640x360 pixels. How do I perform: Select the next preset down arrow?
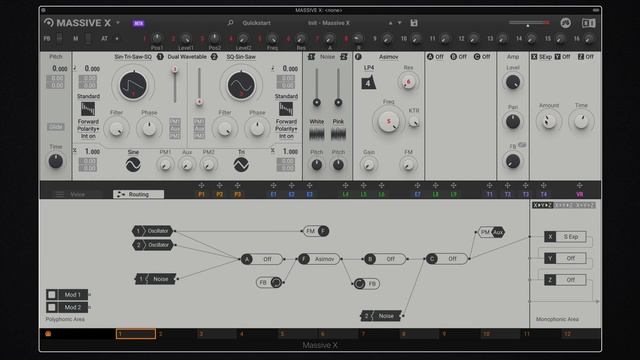tap(400, 23)
